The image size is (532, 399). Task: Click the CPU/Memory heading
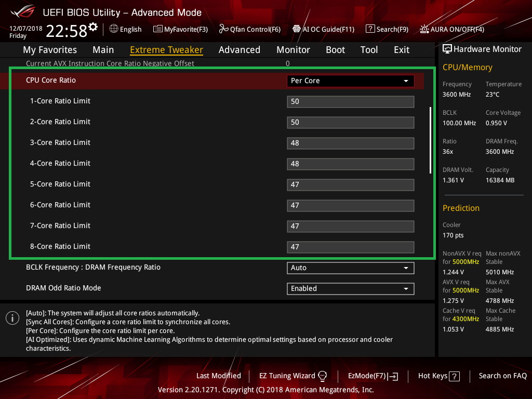(467, 67)
